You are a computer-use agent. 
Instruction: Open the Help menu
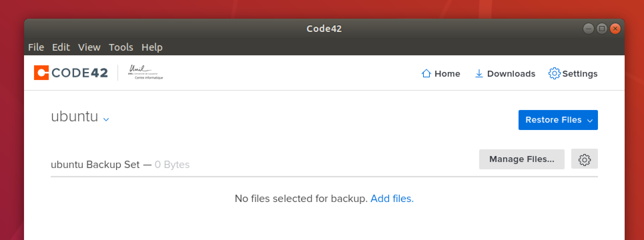[152, 47]
